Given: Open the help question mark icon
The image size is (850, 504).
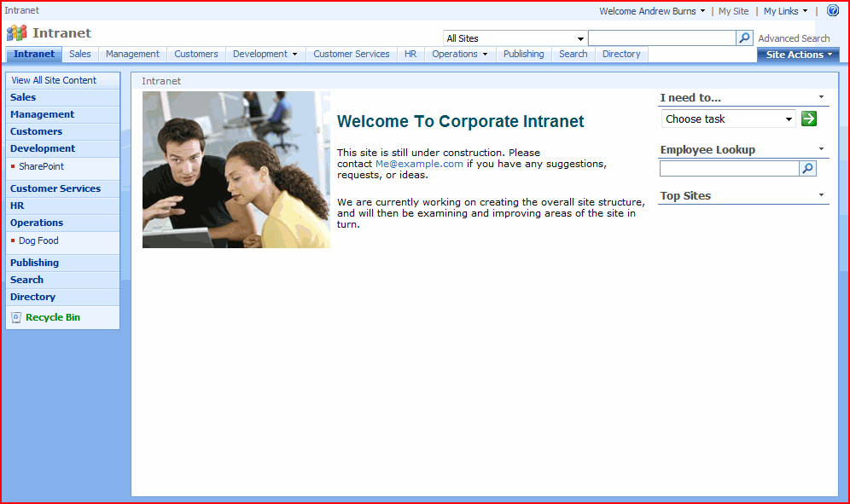Looking at the screenshot, I should tap(833, 11).
